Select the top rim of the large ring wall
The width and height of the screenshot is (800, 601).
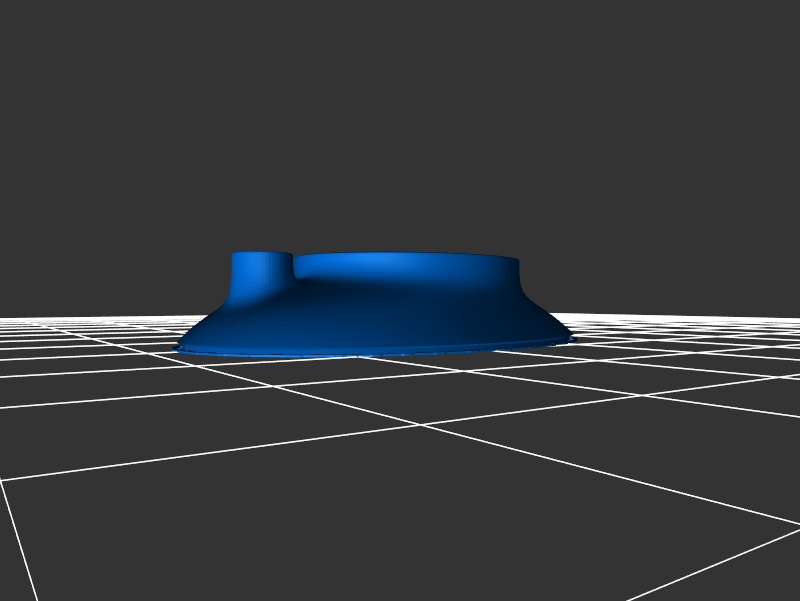(x=410, y=254)
